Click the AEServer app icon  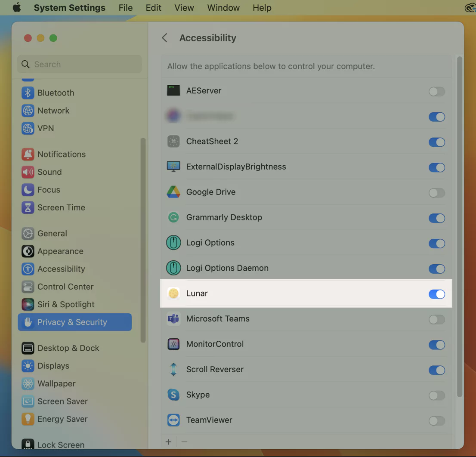[173, 90]
